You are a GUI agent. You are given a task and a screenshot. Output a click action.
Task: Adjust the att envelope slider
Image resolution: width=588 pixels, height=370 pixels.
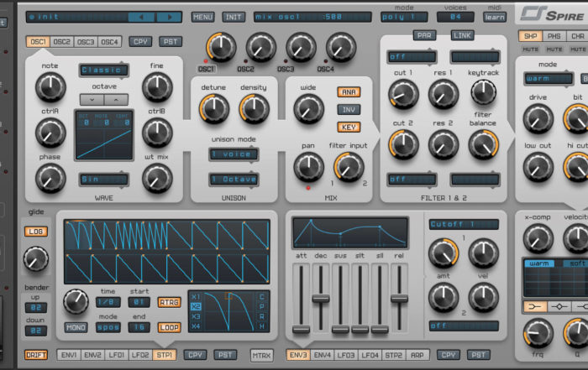pos(301,330)
